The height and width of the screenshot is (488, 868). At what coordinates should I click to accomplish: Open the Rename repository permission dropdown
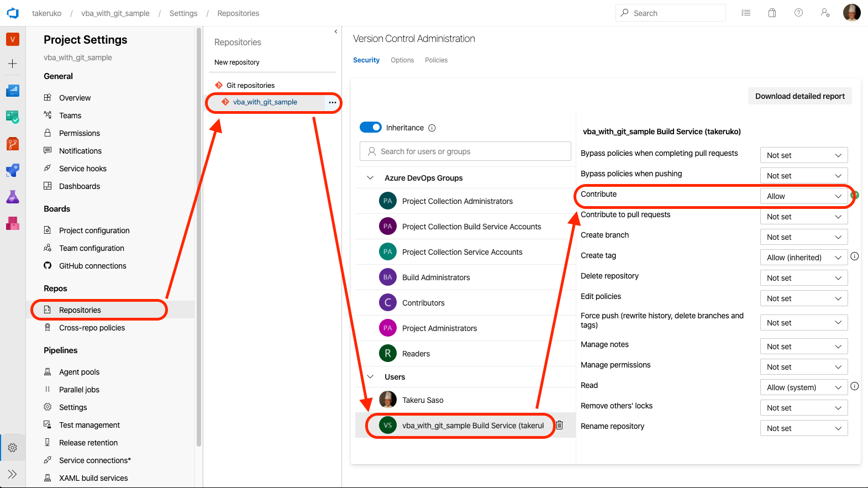(x=804, y=428)
